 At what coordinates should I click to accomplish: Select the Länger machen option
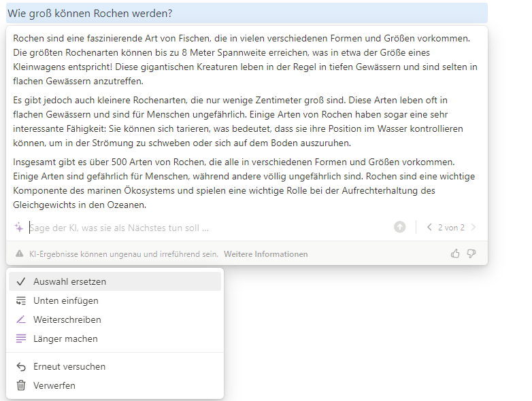[x=65, y=338]
